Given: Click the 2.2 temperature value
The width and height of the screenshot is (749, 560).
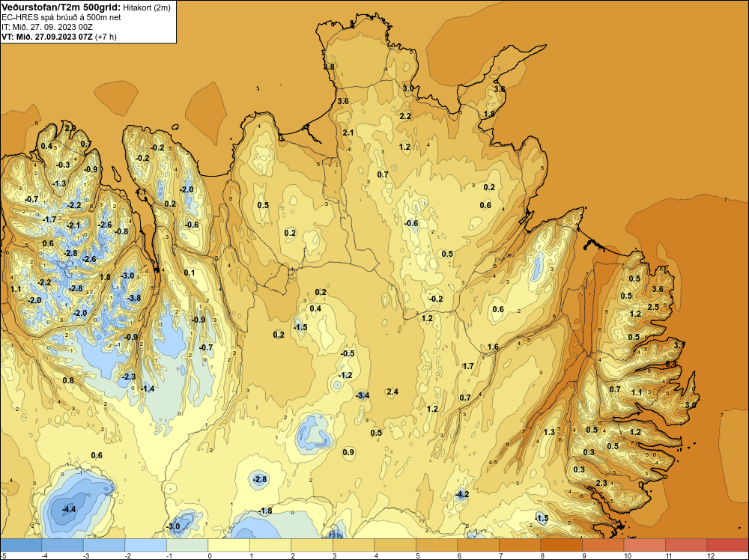Looking at the screenshot, I should (x=405, y=116).
